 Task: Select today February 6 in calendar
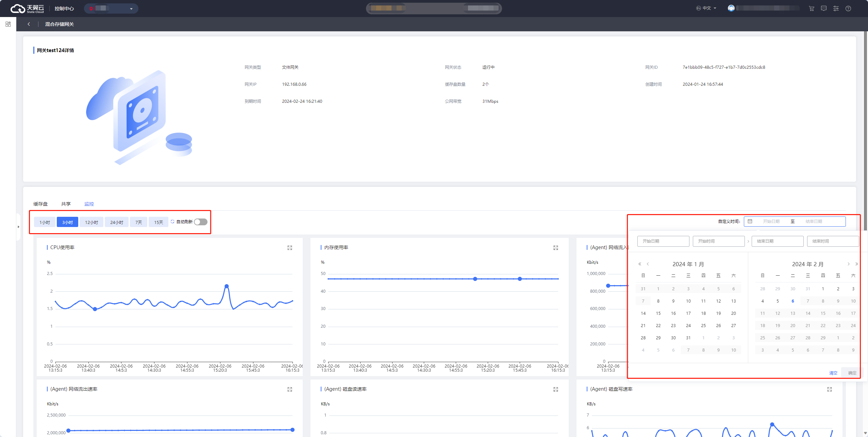coord(793,301)
